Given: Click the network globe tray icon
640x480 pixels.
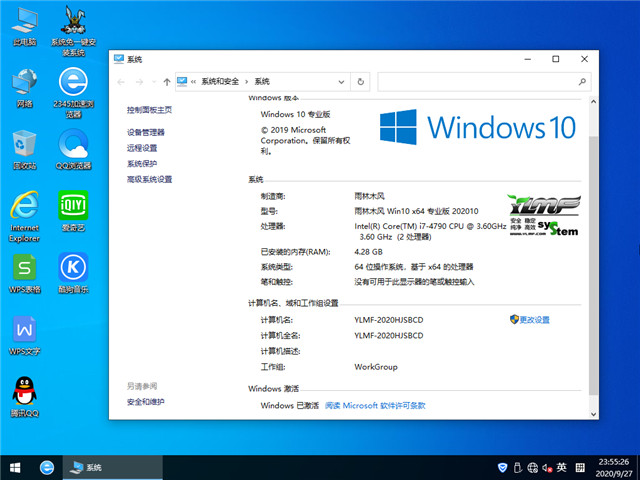Looking at the screenshot, I should pos(532,468).
